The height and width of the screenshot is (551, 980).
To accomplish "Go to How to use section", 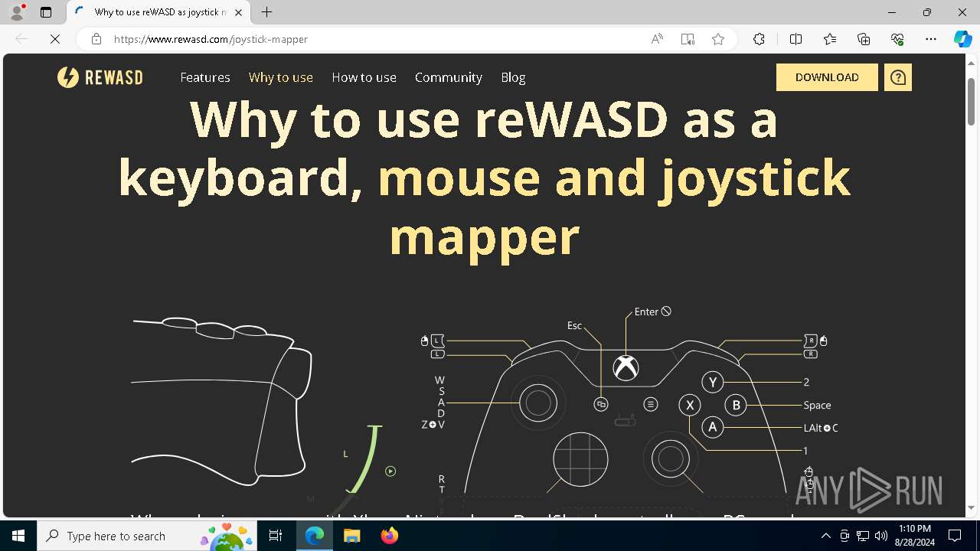I will click(x=364, y=77).
